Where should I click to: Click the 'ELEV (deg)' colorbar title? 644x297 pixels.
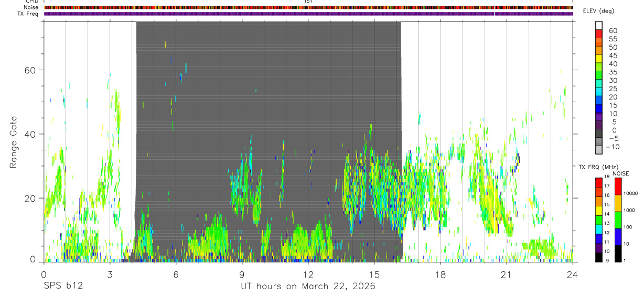598,11
